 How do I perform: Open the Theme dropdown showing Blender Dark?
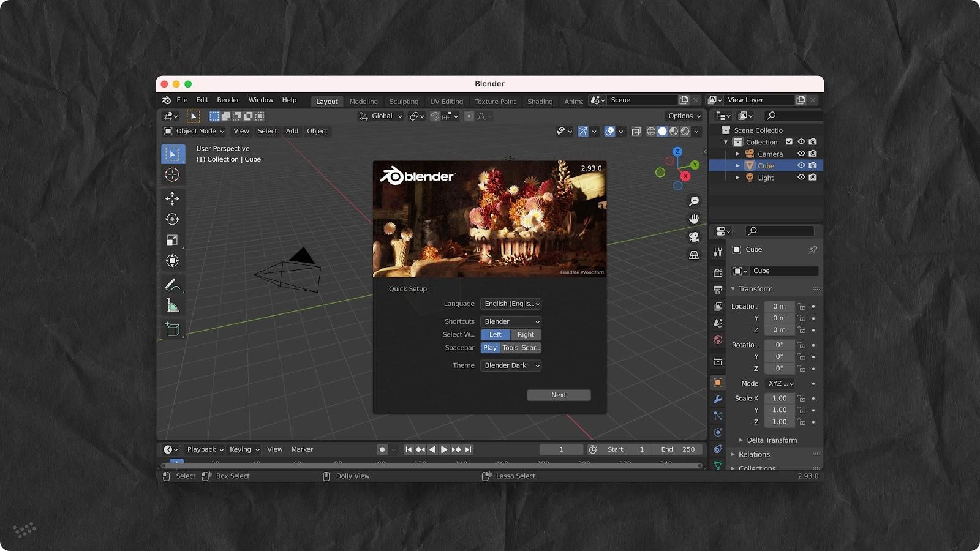coord(511,365)
